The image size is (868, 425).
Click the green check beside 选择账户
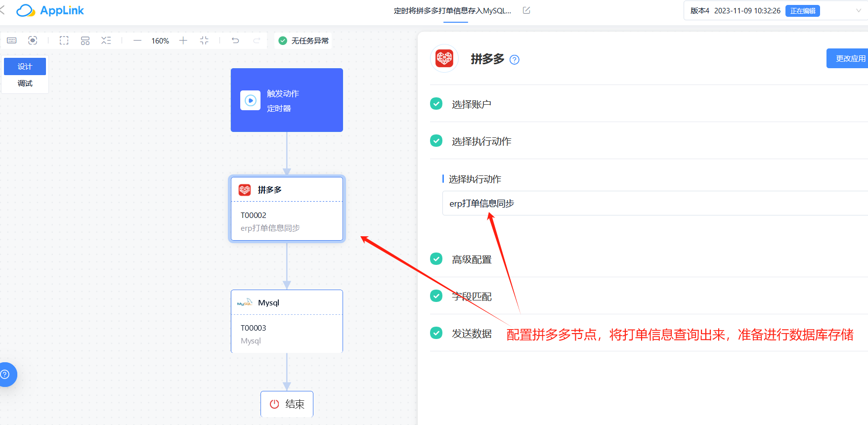436,104
